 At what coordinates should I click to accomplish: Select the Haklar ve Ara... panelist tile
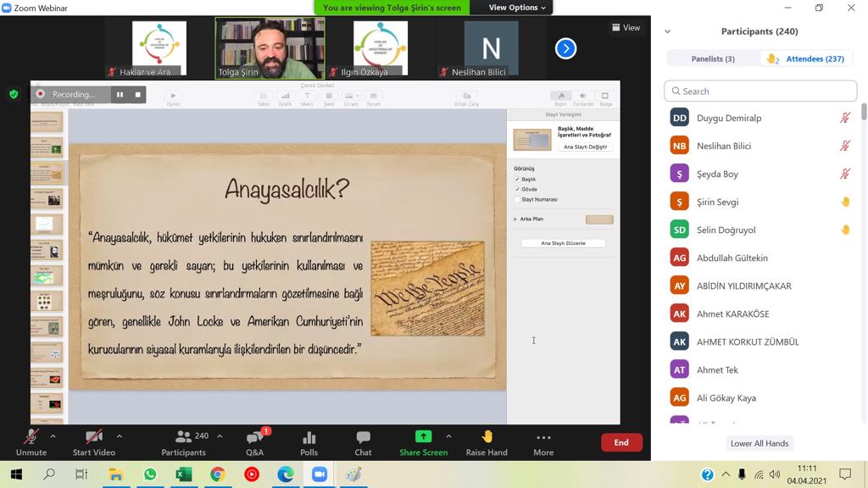159,48
